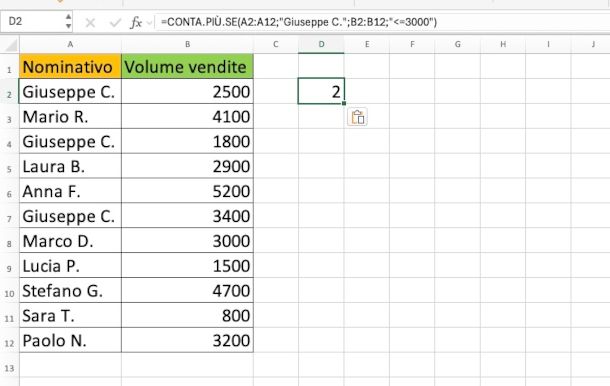Select column C header

click(x=276, y=44)
